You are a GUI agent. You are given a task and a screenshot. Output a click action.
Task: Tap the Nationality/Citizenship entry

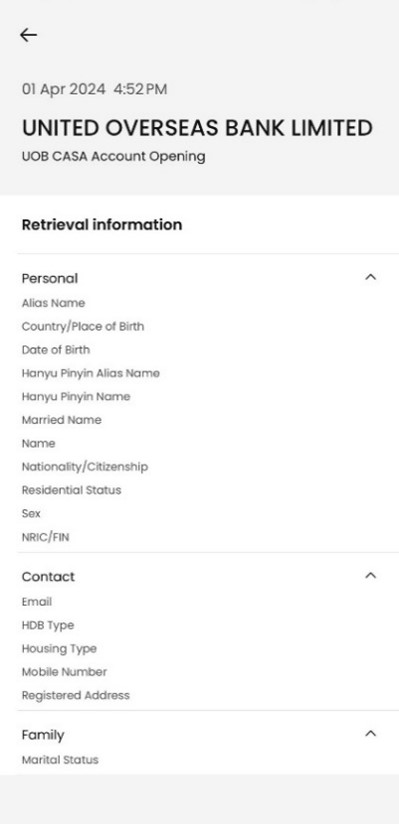tap(85, 467)
